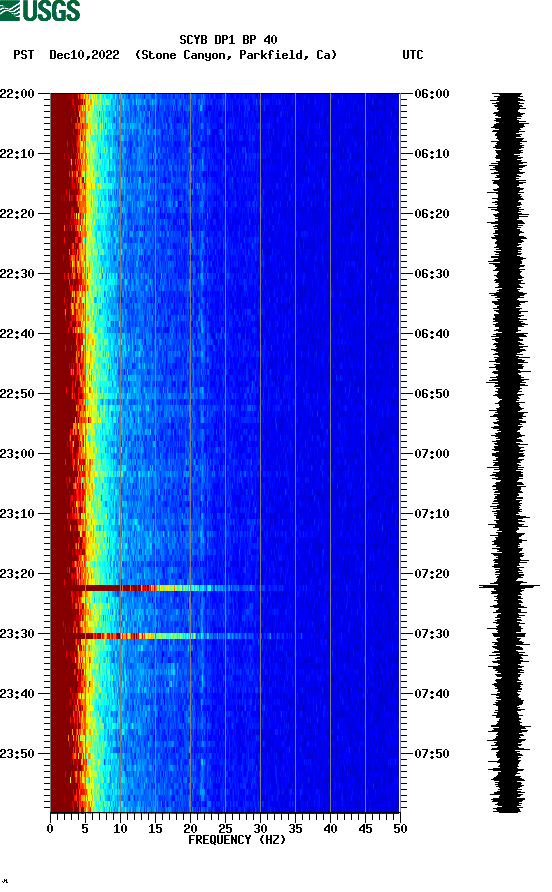Click the 20 Hz frequency axis label
The image size is (552, 892).
click(x=190, y=829)
